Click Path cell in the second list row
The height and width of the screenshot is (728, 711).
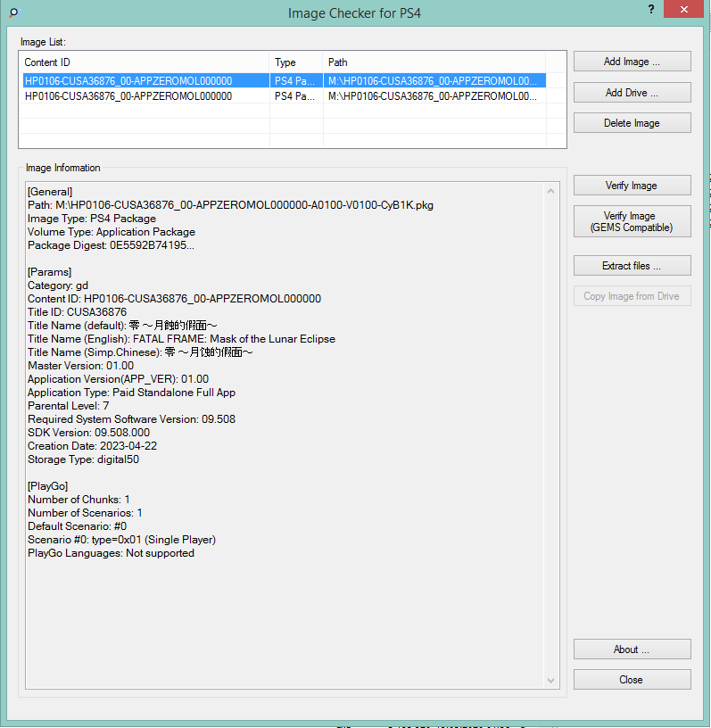pos(433,96)
